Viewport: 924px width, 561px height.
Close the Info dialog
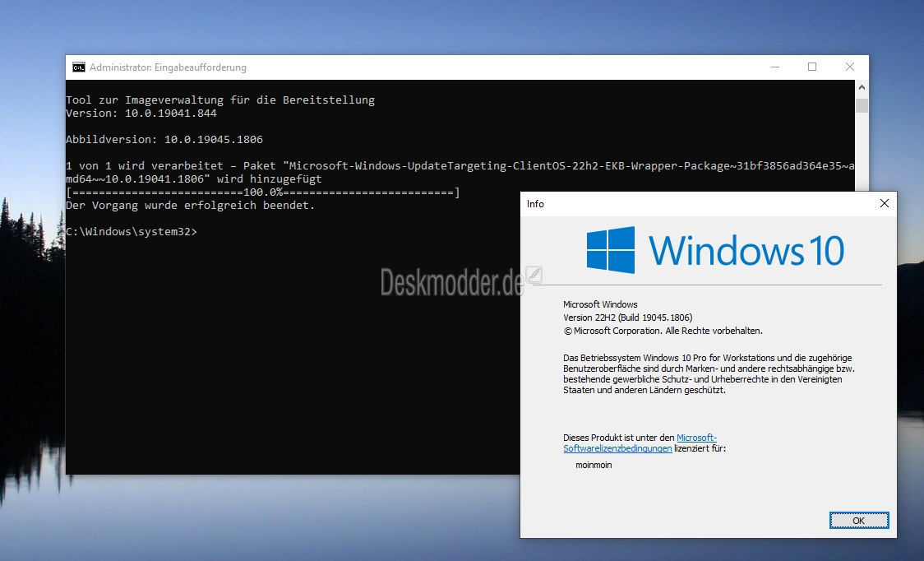(884, 203)
